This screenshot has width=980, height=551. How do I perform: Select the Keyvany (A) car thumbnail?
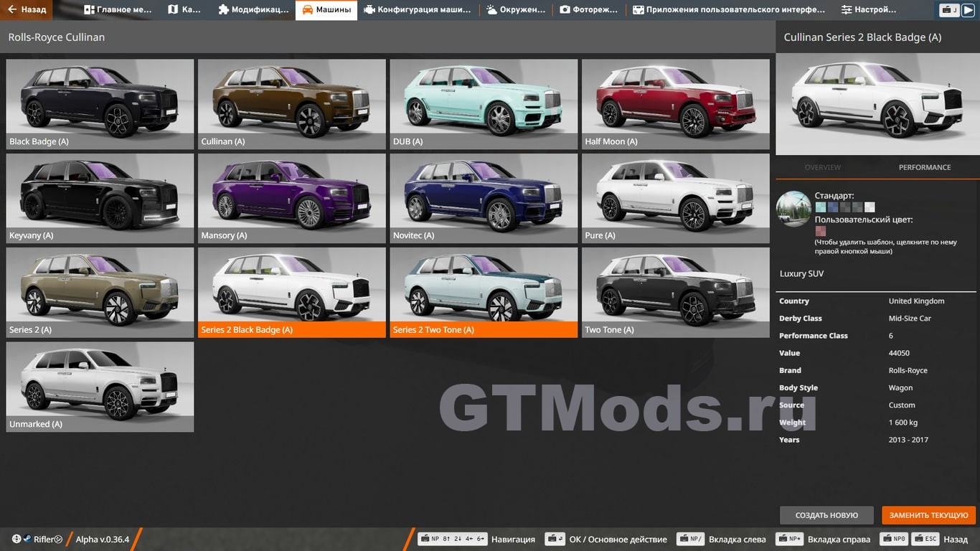coord(100,198)
